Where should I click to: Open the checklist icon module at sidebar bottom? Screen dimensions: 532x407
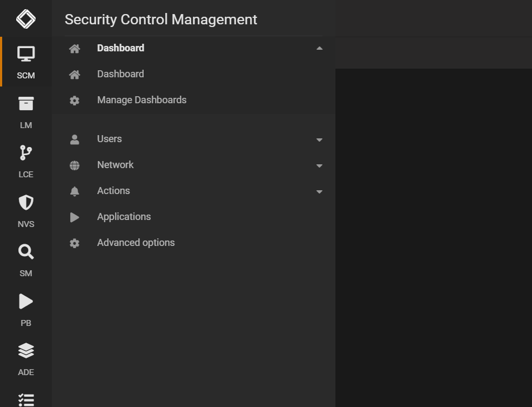click(26, 400)
